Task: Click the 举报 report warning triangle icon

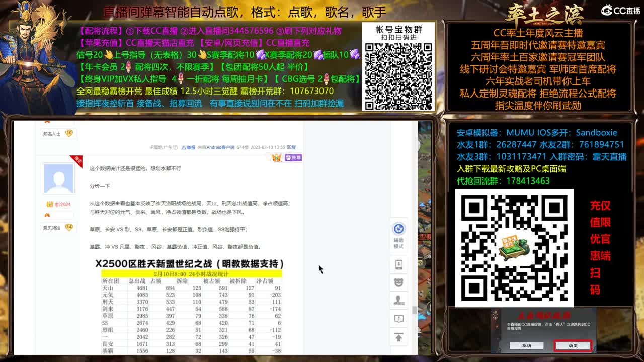Action: click(x=184, y=146)
